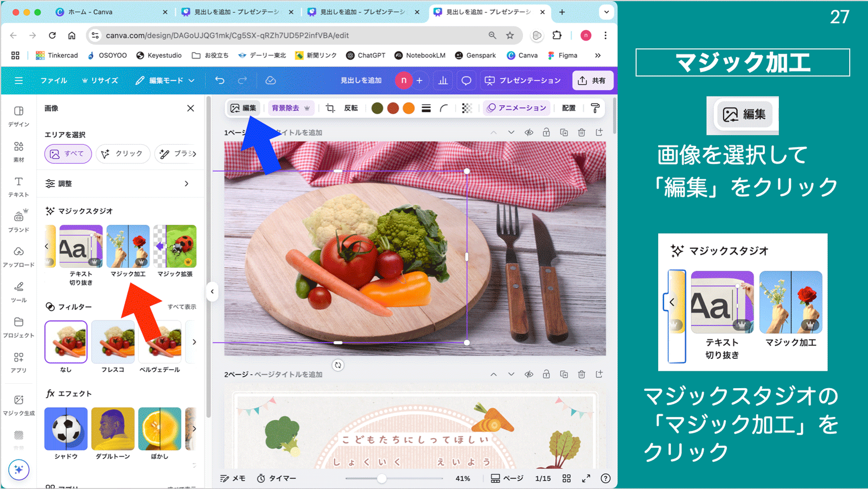The width and height of the screenshot is (868, 489).
Task: Open the マジック加工 tool in マジックスタジオ
Action: pyautogui.click(x=128, y=247)
